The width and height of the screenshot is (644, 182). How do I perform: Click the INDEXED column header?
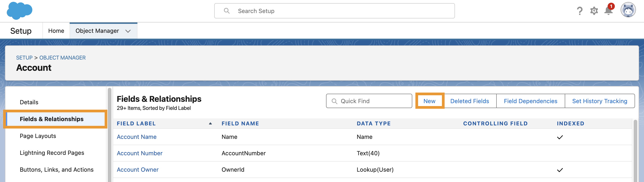(571, 124)
